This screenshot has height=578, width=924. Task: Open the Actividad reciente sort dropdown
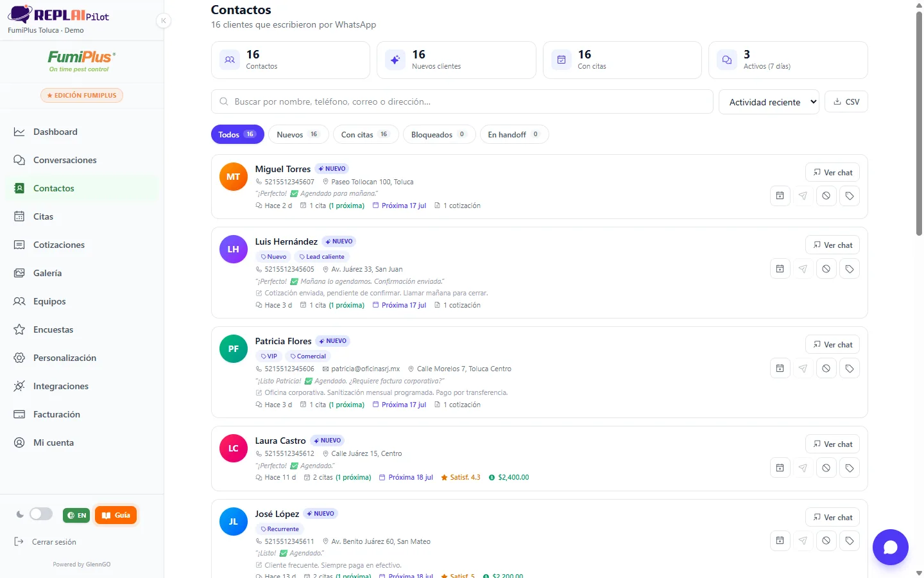[x=769, y=102]
